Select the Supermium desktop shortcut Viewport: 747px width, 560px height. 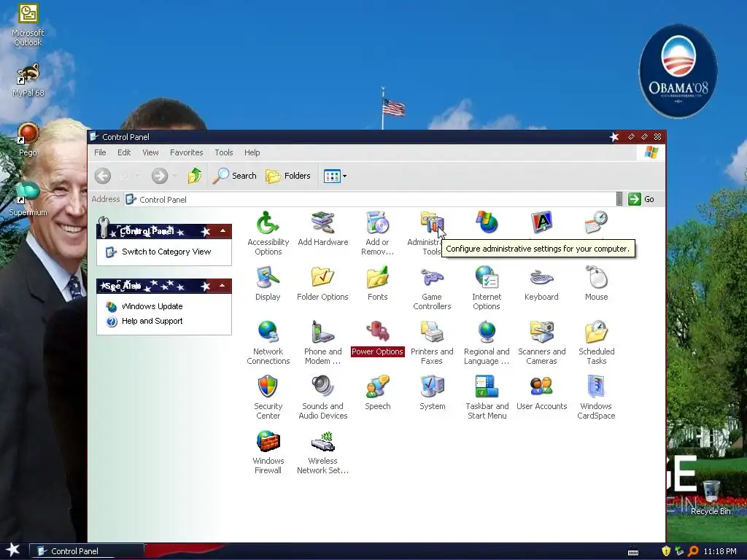coord(28,199)
